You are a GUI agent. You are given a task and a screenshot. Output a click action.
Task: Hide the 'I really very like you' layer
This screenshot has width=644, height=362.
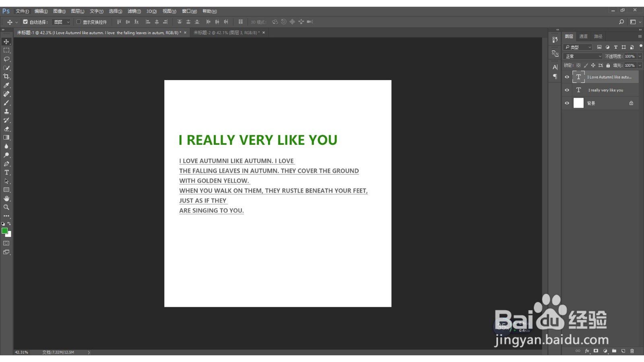tap(567, 90)
